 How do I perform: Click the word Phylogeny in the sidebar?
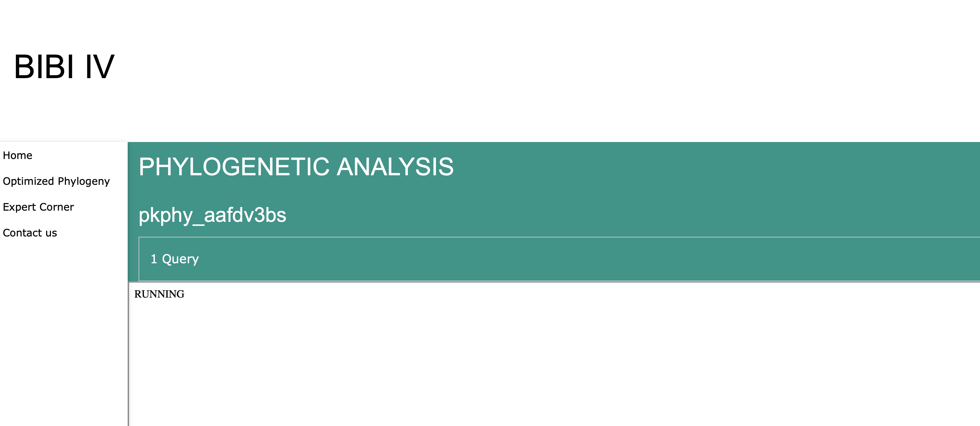point(84,181)
